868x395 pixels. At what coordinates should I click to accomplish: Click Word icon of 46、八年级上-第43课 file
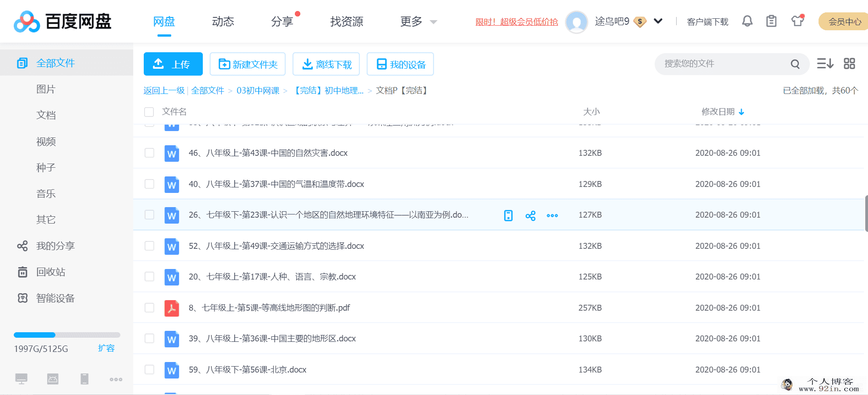172,154
